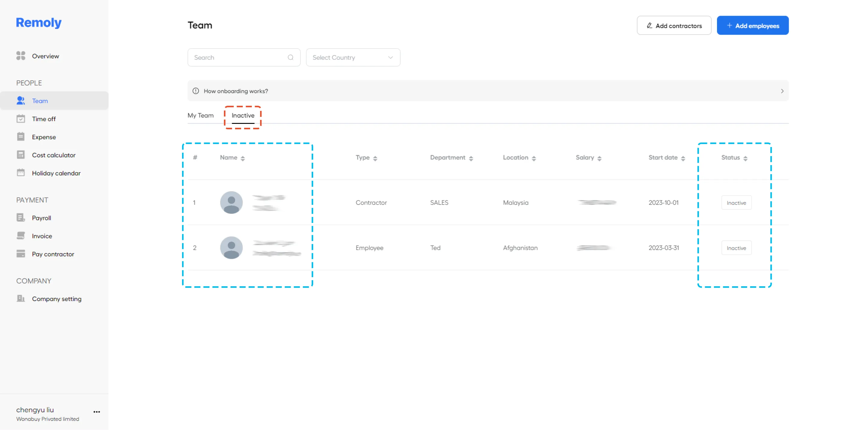Click the Wonabuy Privated limited company text
This screenshot has height=430, width=868.
click(48, 419)
